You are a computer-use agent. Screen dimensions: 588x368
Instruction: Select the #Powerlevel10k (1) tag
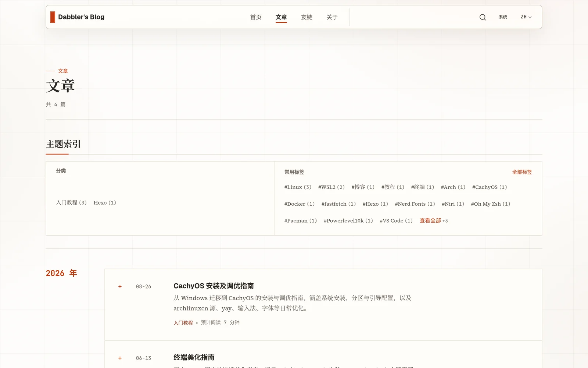pos(348,220)
